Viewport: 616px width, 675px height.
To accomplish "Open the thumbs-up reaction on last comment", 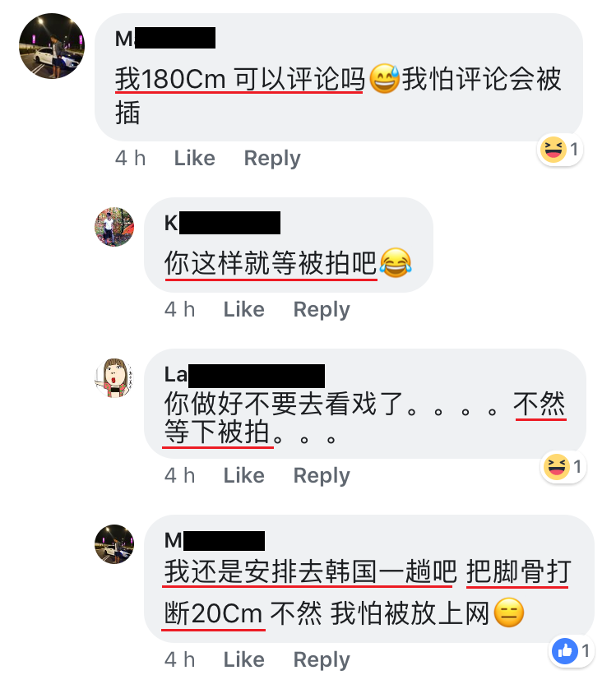I will (572, 651).
